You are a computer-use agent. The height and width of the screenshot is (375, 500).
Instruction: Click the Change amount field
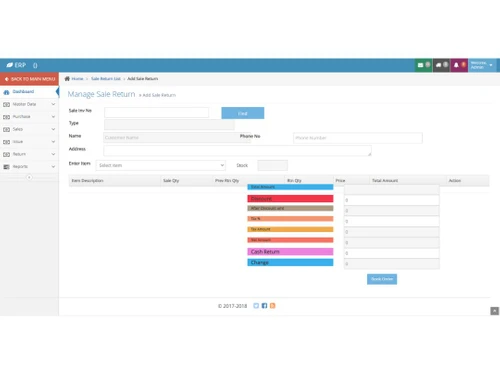pyautogui.click(x=392, y=264)
